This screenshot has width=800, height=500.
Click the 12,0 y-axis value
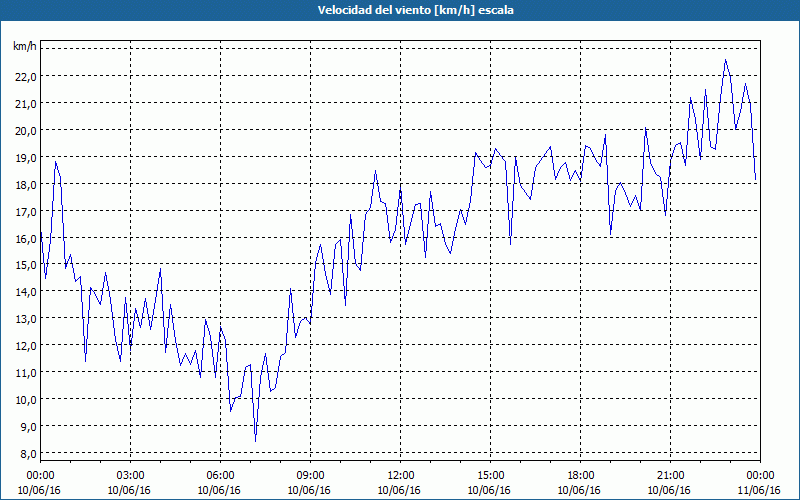26,346
